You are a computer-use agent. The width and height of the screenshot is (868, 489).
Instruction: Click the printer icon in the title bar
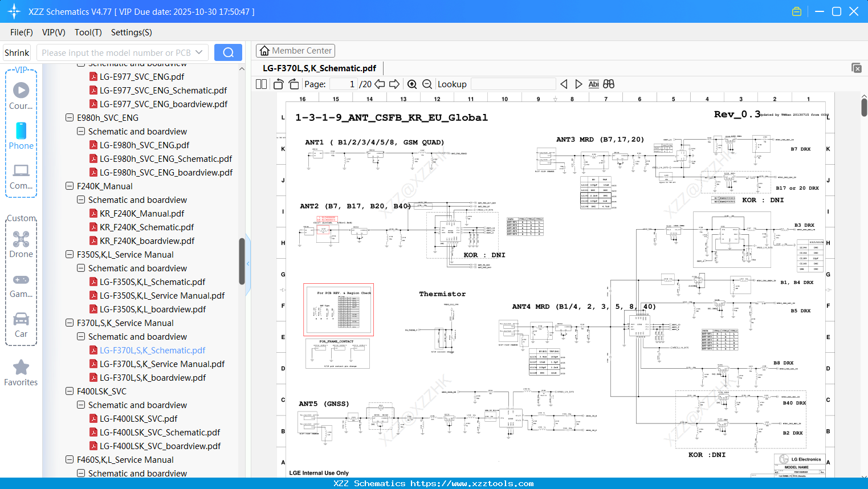coord(796,11)
